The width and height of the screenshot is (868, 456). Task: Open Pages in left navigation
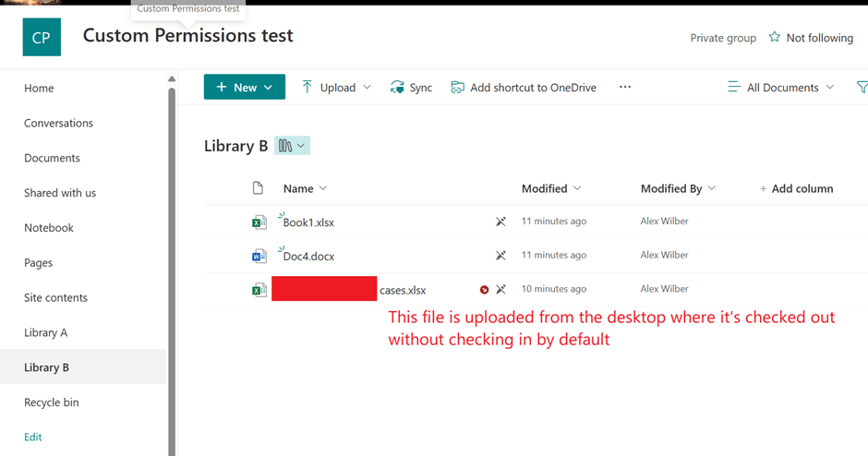pos(38,262)
